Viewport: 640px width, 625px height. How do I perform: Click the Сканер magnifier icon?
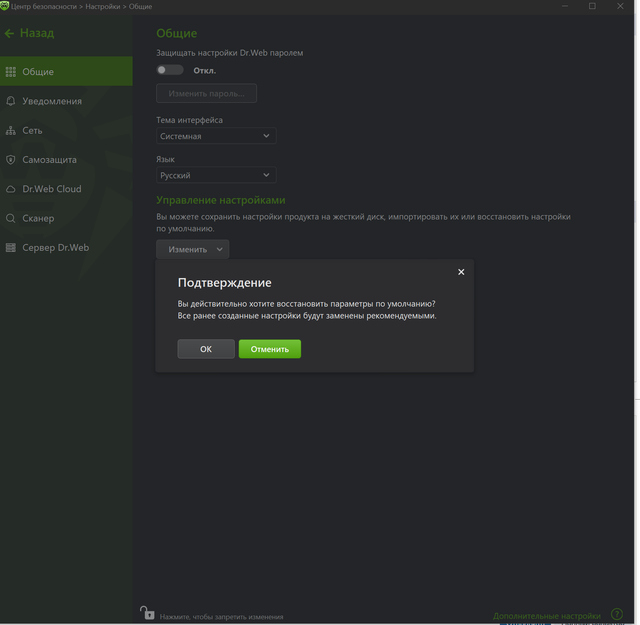coord(11,218)
